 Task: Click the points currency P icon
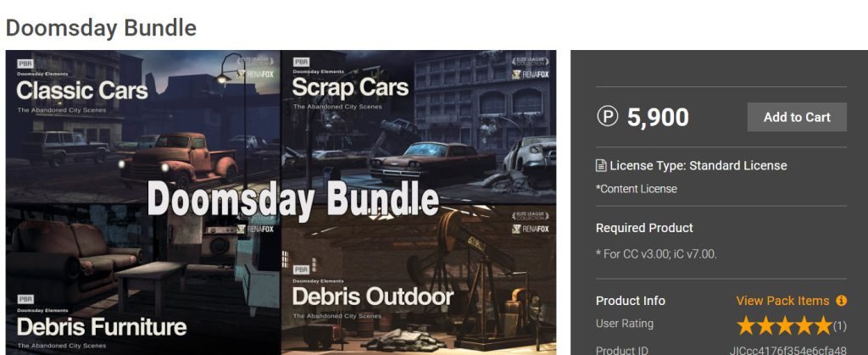pos(607,117)
